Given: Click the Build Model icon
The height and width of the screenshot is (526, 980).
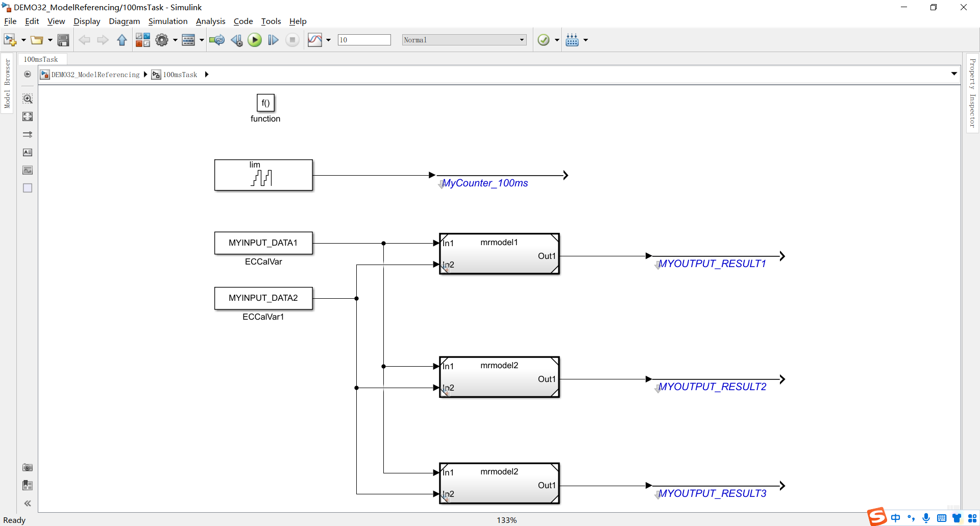Looking at the screenshot, I should 572,40.
